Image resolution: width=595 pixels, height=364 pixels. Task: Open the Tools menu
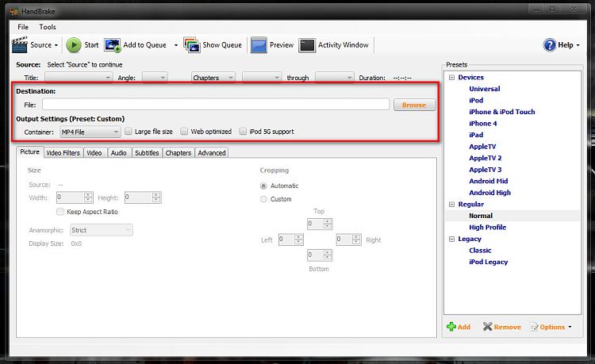(x=48, y=27)
